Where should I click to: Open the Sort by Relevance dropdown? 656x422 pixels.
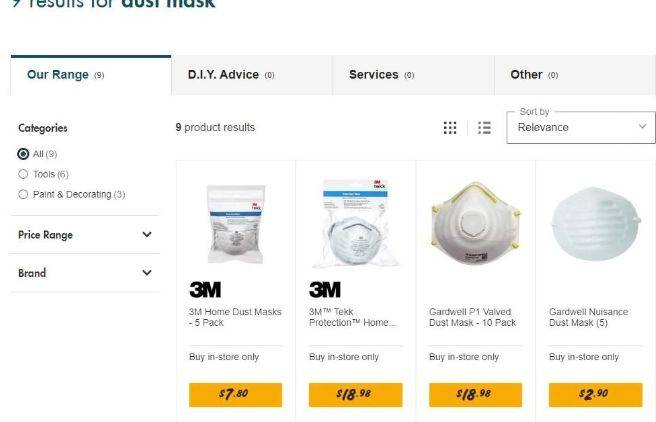tap(581, 128)
